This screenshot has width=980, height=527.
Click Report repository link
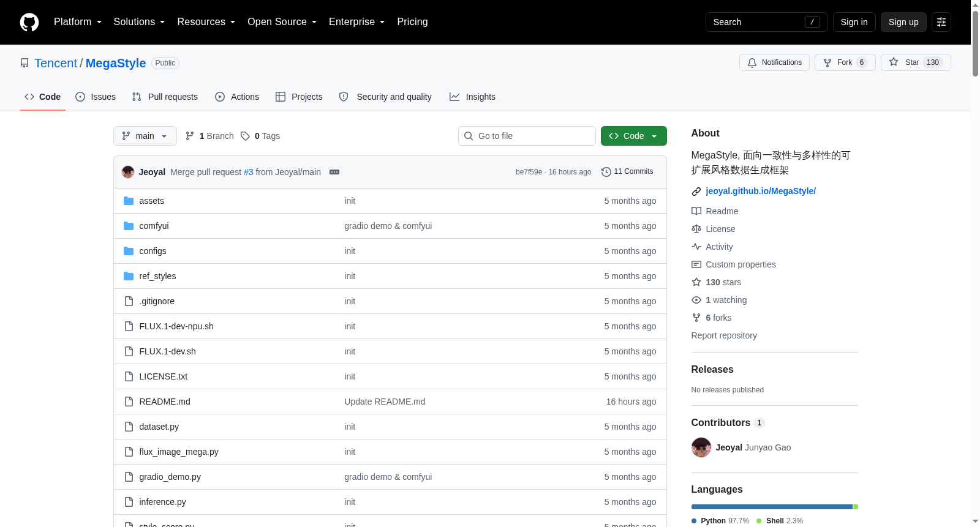[724, 335]
